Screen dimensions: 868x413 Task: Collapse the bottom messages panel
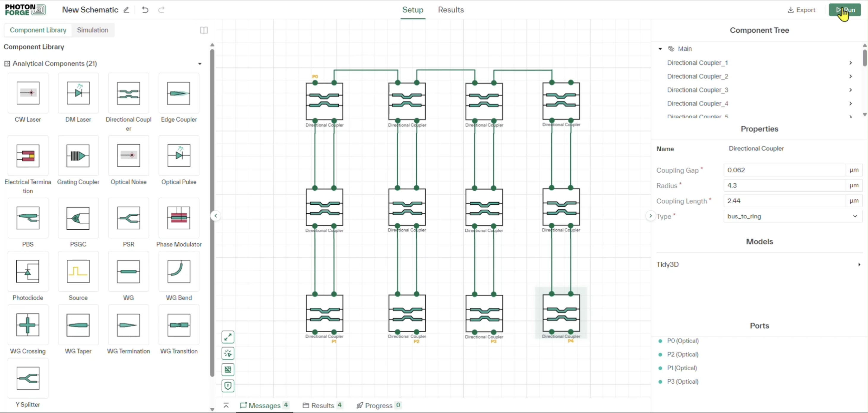(x=226, y=405)
